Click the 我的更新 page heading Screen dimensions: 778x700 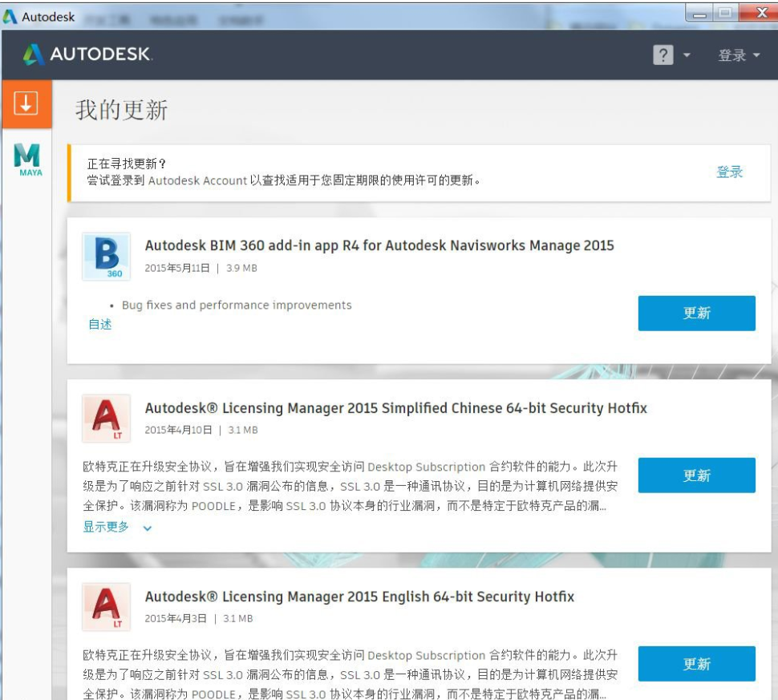[122, 110]
